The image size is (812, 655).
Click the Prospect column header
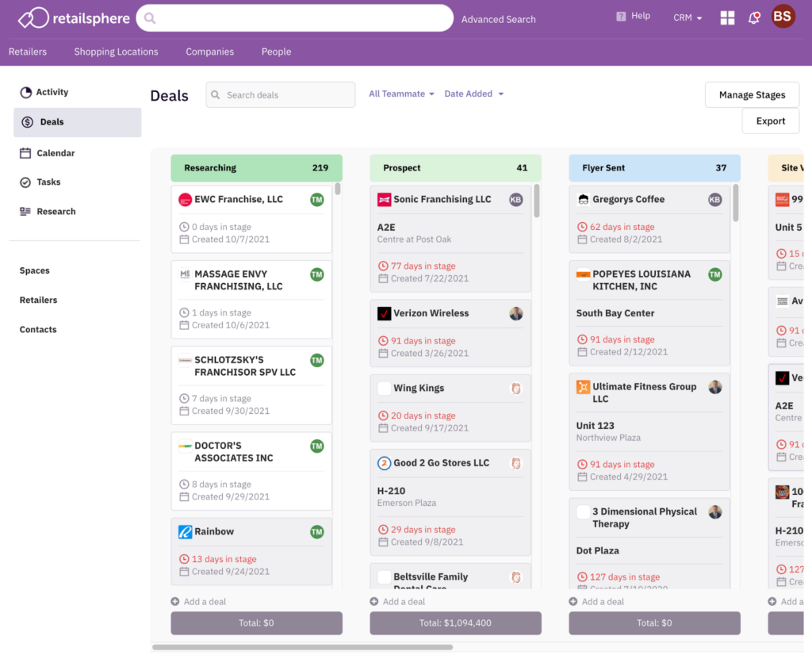tap(455, 168)
